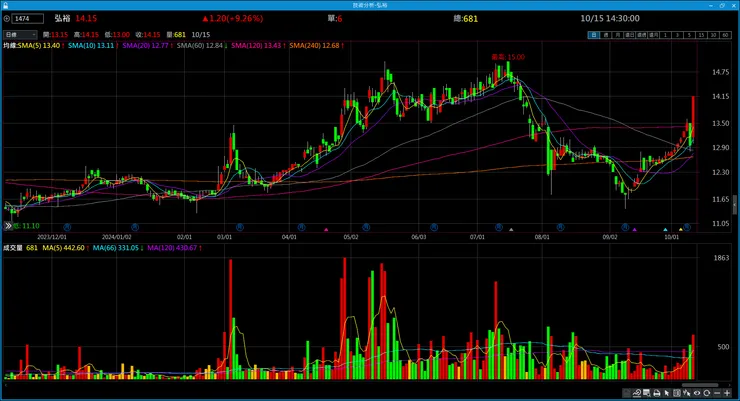
Task: Click the volume MA(66) 331.05 label
Action: coord(118,248)
